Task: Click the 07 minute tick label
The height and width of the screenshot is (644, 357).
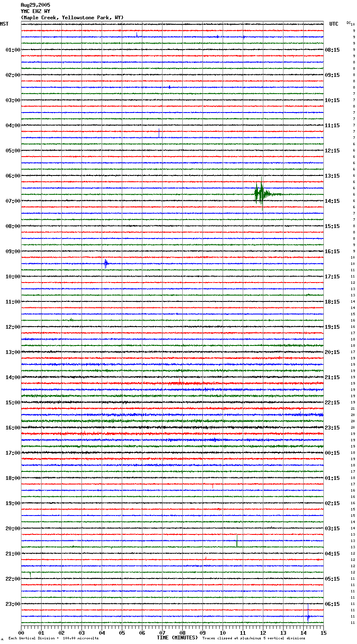Action: click(x=162, y=633)
